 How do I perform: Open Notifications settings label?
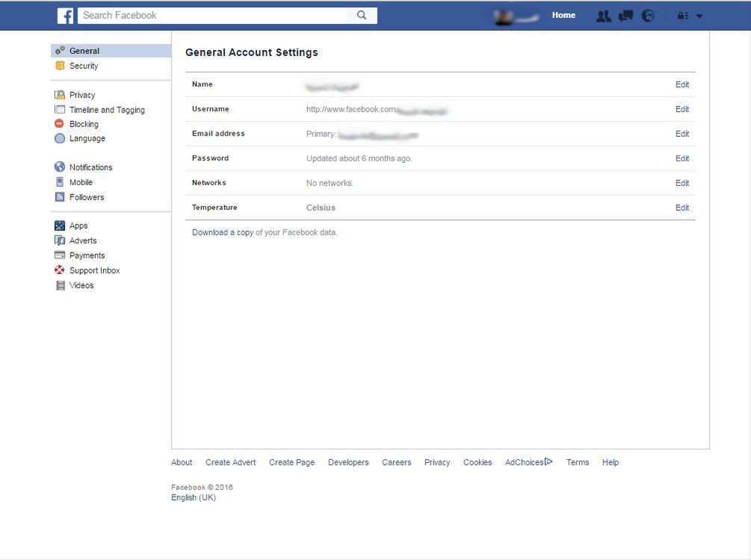click(x=90, y=167)
